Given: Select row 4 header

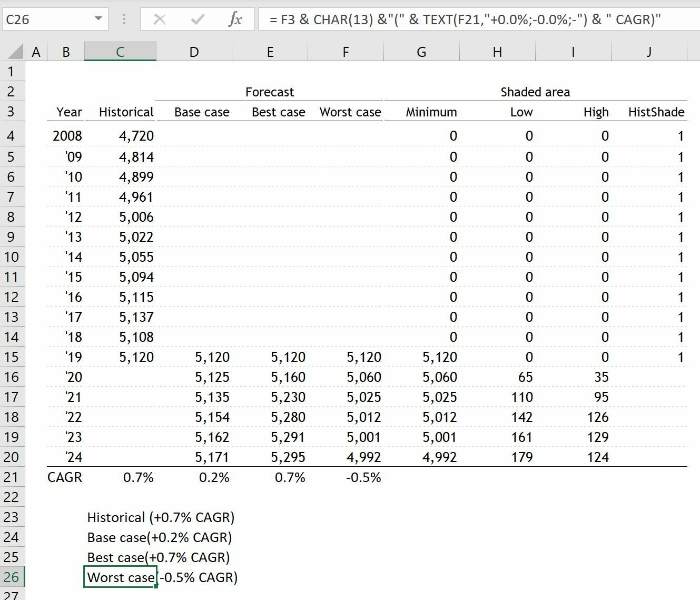Looking at the screenshot, I should point(12,135).
